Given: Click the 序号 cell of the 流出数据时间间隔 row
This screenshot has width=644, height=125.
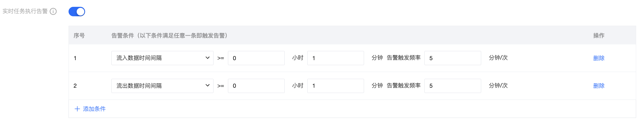Looking at the screenshot, I should coord(75,86).
